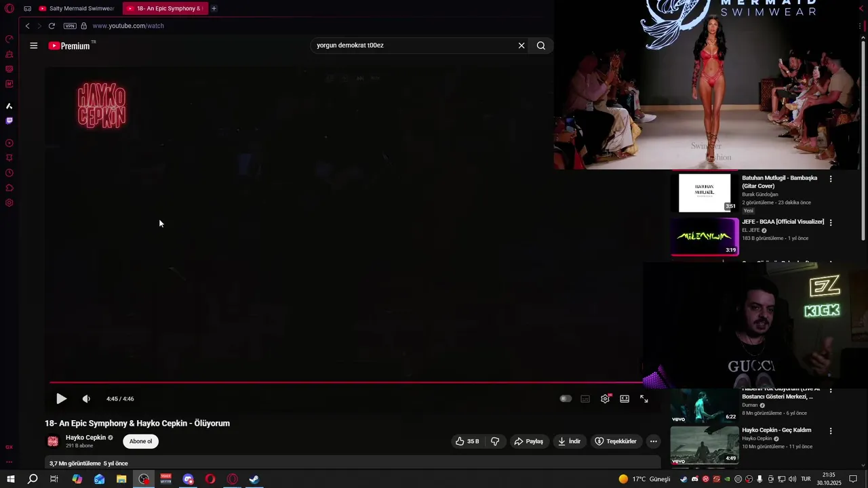Open History clock icon in sidebar

(9, 173)
